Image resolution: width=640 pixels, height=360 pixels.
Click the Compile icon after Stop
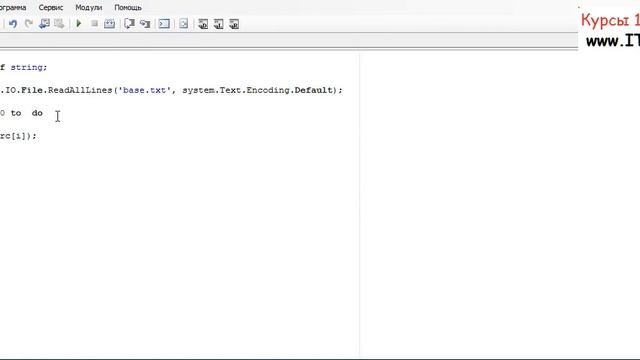[109, 24]
